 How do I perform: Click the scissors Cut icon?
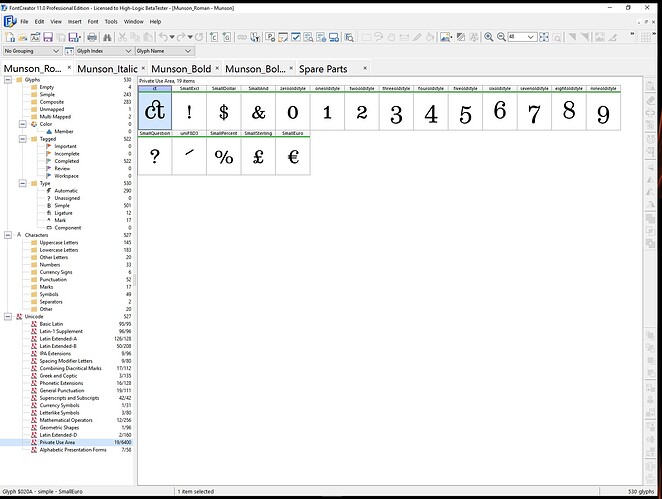pyautogui.click(x=122, y=37)
